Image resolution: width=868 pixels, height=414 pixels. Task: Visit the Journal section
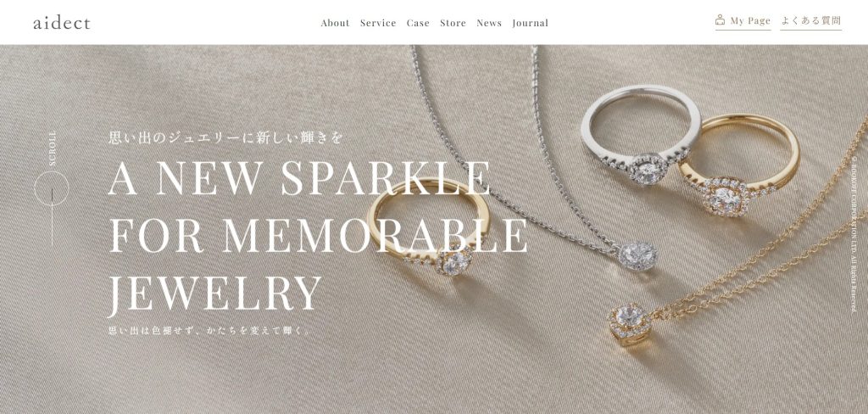click(x=531, y=23)
